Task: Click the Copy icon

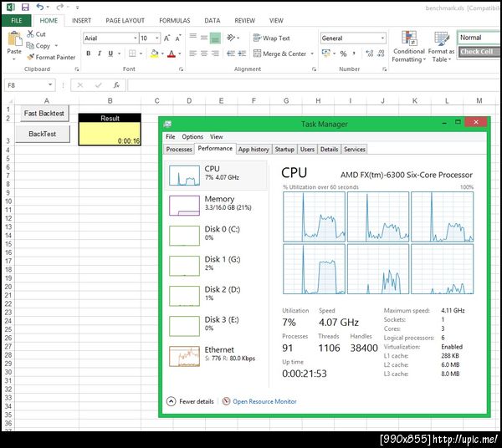Action: click(x=30, y=45)
